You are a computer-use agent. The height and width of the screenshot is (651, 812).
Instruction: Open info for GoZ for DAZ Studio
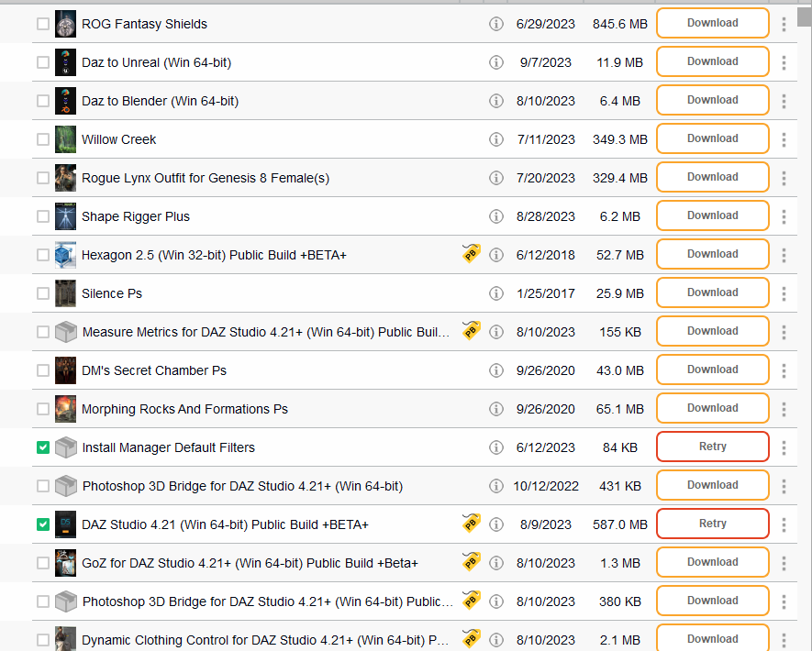[x=496, y=563]
